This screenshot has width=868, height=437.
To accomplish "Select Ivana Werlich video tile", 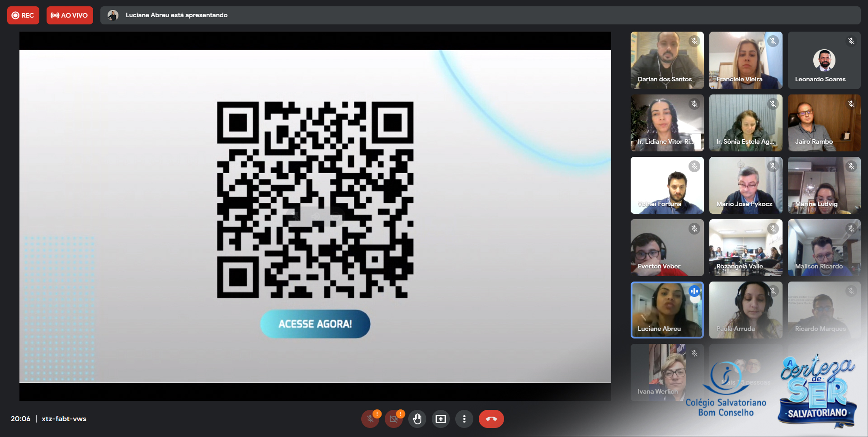I will (x=667, y=372).
